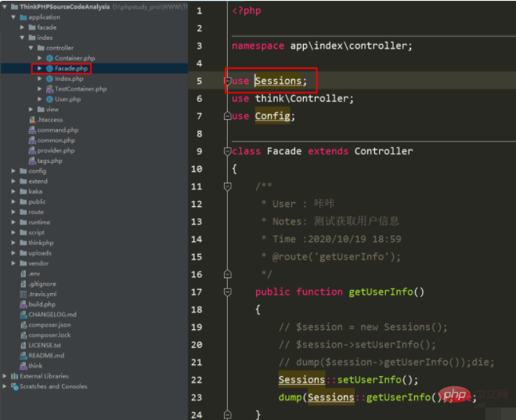Open TestContainer.php file name
516x420 pixels.
(x=81, y=89)
